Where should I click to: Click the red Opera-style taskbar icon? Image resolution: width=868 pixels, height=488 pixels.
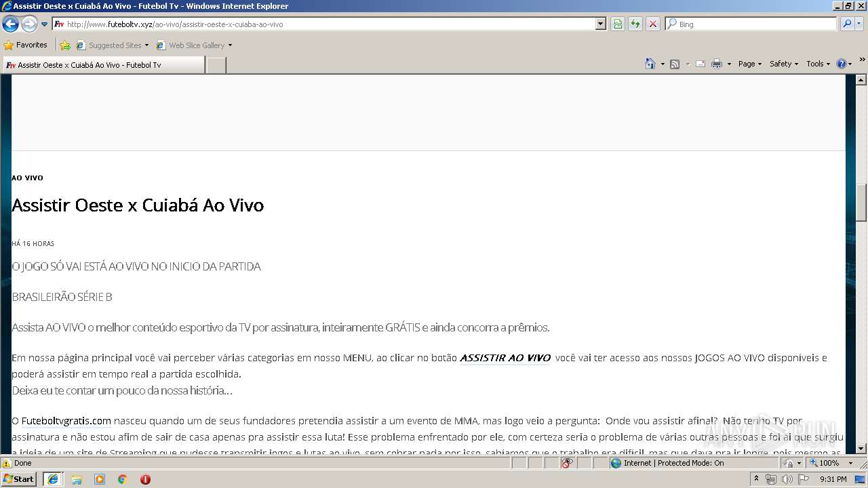click(145, 479)
